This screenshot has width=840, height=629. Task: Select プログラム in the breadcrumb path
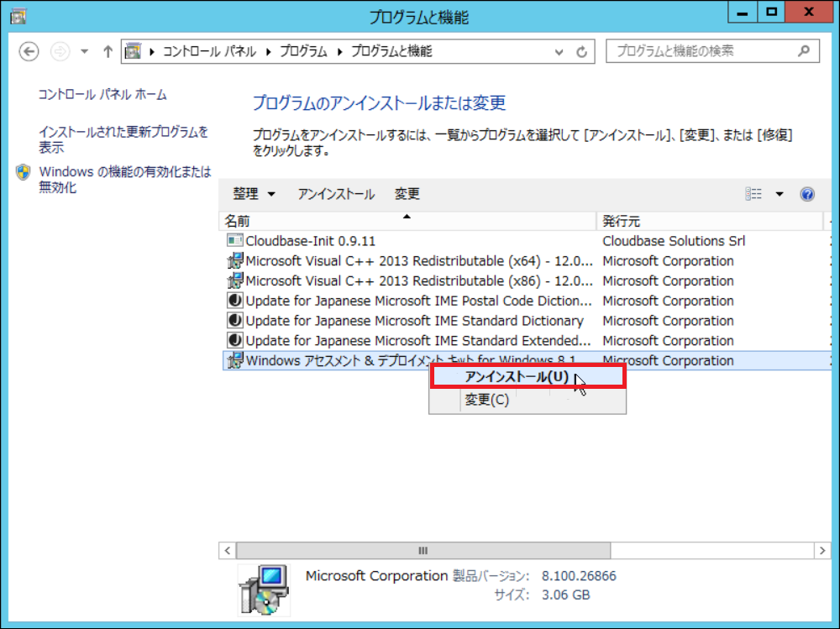tap(303, 51)
